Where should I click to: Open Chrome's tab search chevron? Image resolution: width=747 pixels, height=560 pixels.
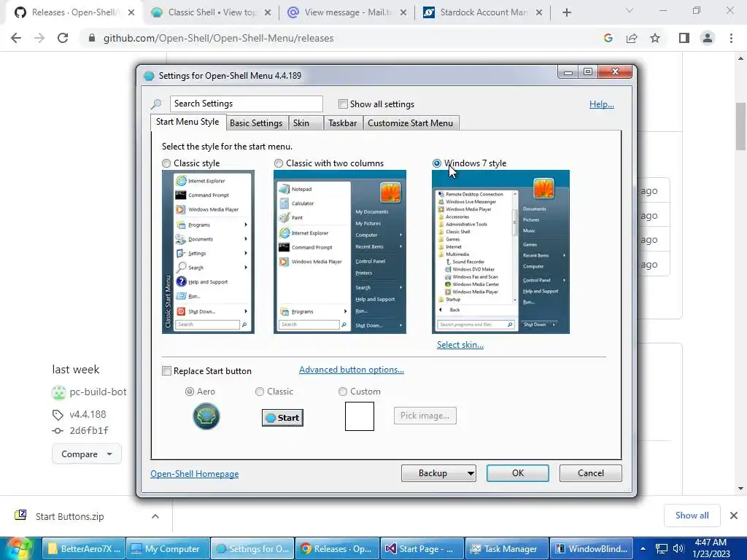pyautogui.click(x=629, y=10)
